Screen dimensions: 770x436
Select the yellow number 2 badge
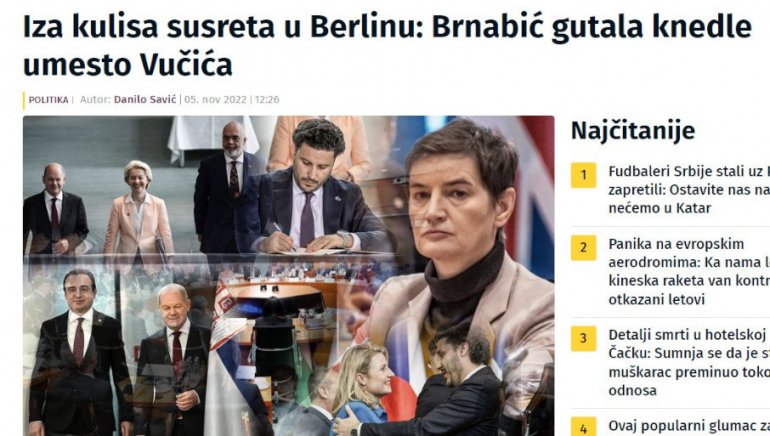click(x=583, y=247)
